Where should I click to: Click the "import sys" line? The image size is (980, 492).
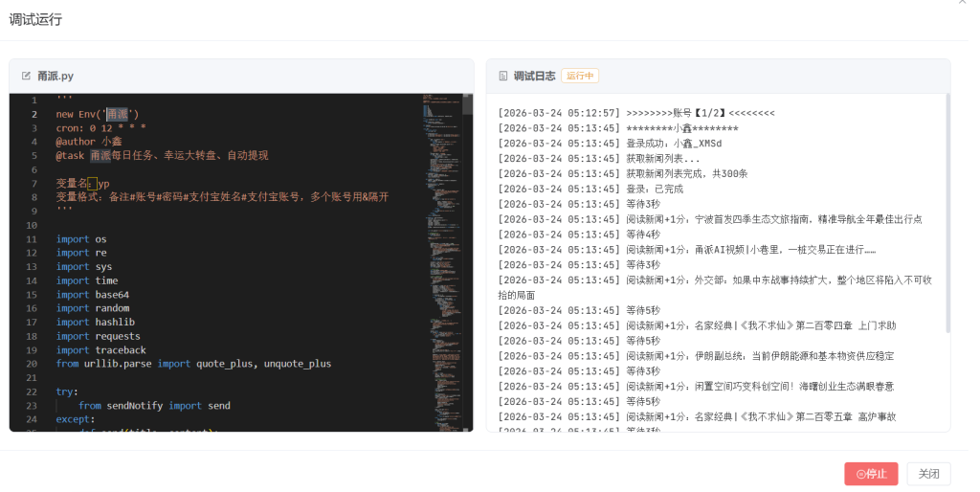[x=84, y=266]
